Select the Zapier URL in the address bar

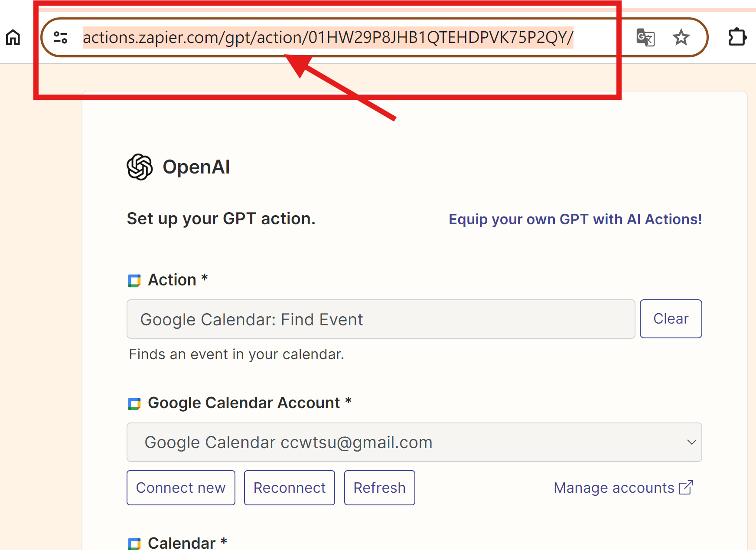pos(328,37)
